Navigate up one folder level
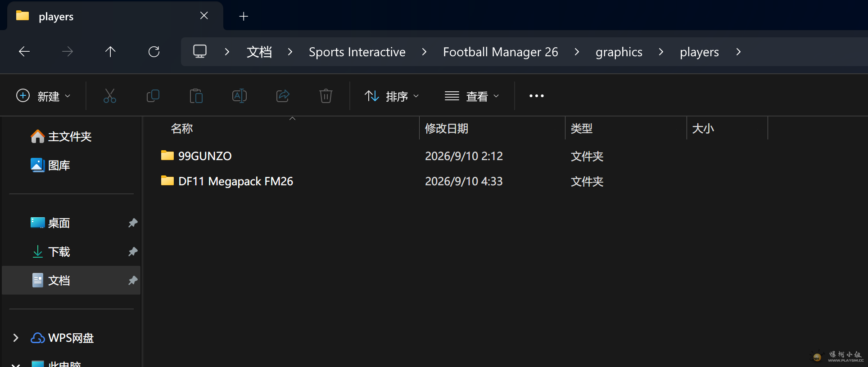 click(110, 52)
